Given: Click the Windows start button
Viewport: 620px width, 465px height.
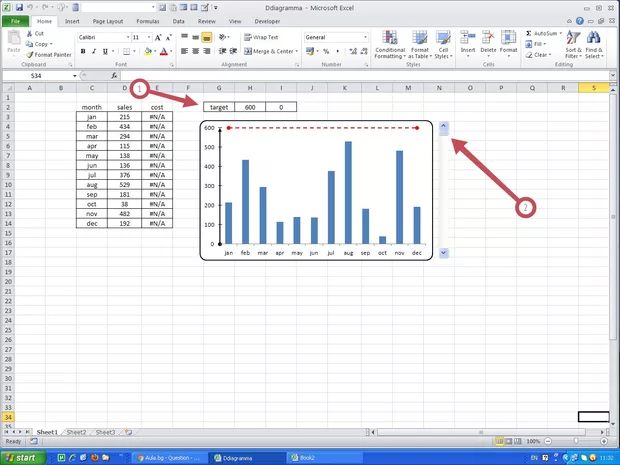Looking at the screenshot, I should (23, 458).
